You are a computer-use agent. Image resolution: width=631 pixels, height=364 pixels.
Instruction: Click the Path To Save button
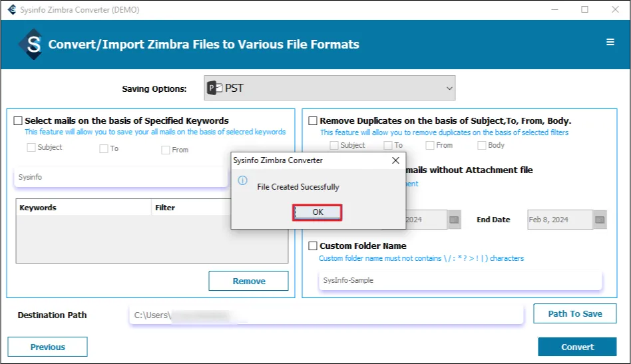click(575, 314)
